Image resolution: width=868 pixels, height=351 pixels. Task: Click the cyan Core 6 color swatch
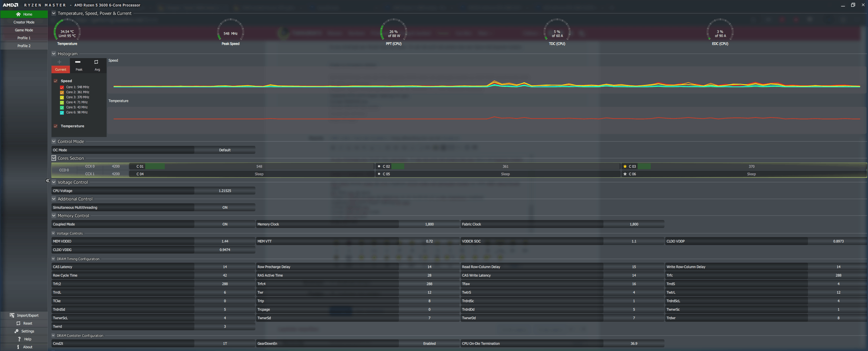tap(62, 113)
